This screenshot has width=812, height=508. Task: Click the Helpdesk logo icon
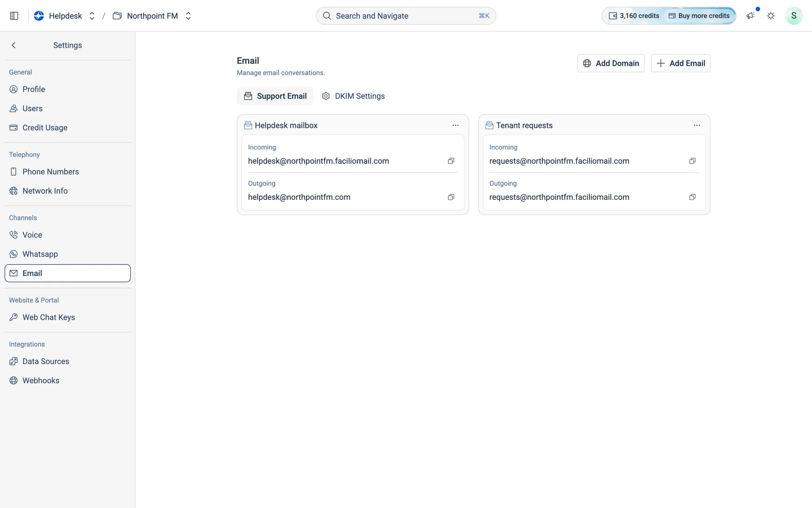pyautogui.click(x=39, y=16)
